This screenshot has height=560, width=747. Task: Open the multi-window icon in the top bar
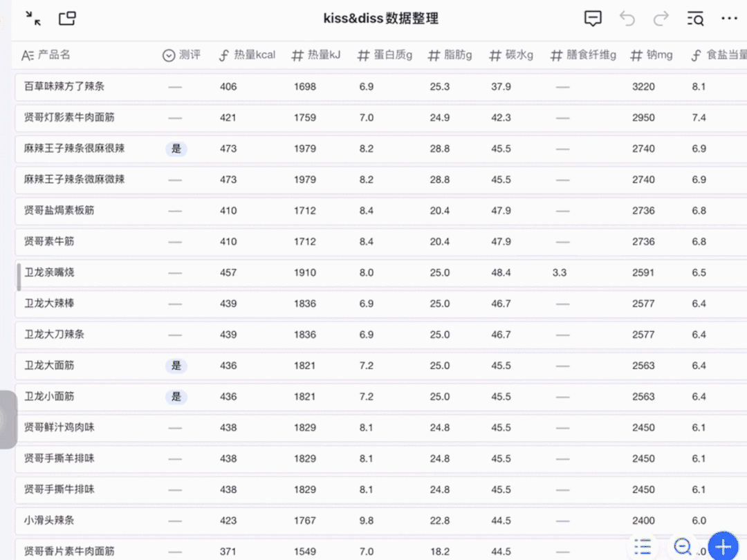pos(67,19)
